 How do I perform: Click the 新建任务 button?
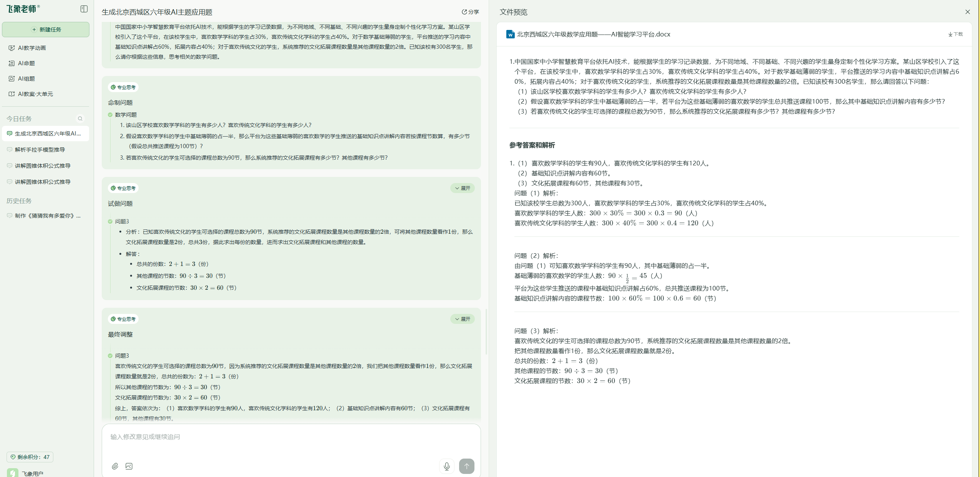46,30
